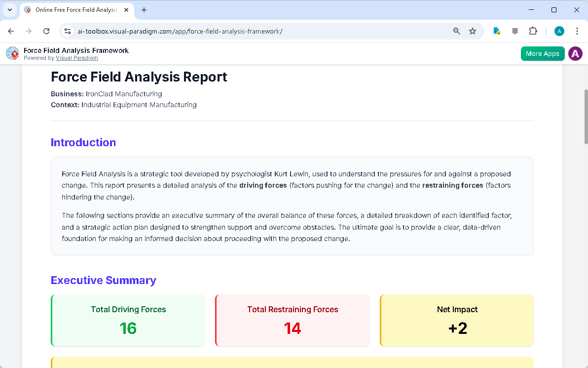Open site information in the address bar
This screenshot has width=588, height=368.
(x=67, y=31)
